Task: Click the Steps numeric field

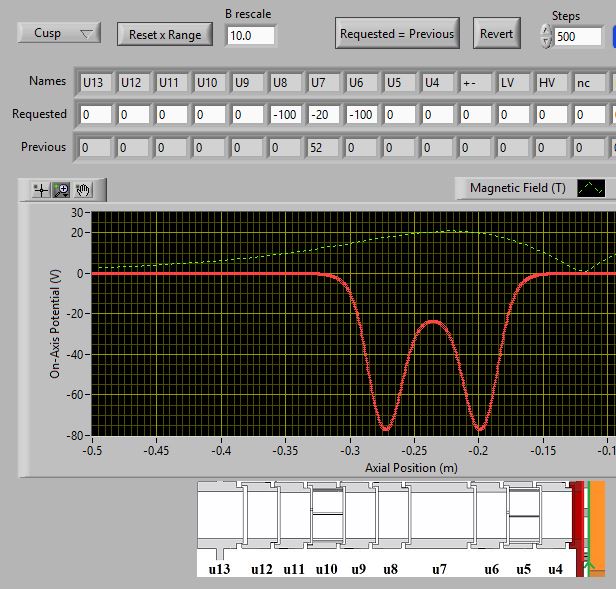Action: click(x=579, y=36)
